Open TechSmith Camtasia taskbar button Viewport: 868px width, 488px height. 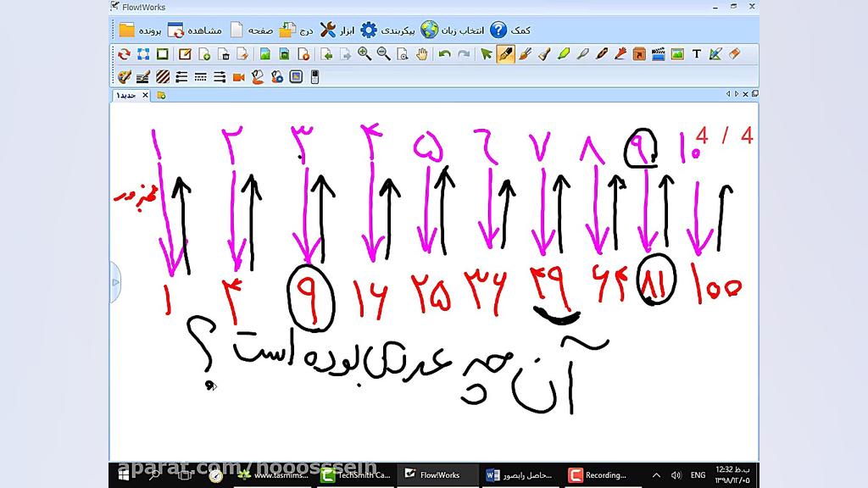[x=356, y=475]
